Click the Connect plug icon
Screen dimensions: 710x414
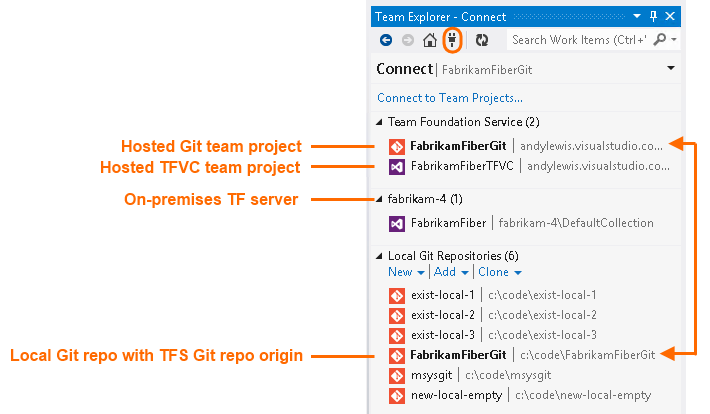[451, 40]
